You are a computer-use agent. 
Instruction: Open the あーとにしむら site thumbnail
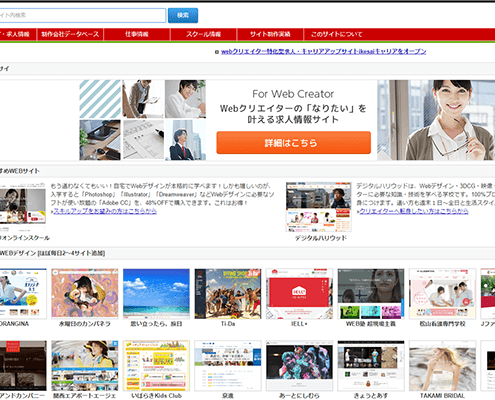[299, 365]
